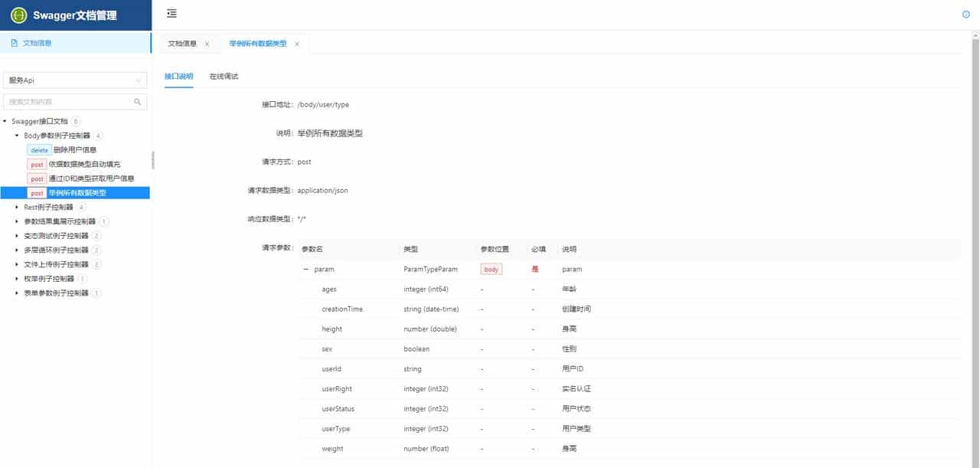Viewport: 980px width, 468px height.
Task: Click the red body tag in the parameter table
Action: point(491,269)
